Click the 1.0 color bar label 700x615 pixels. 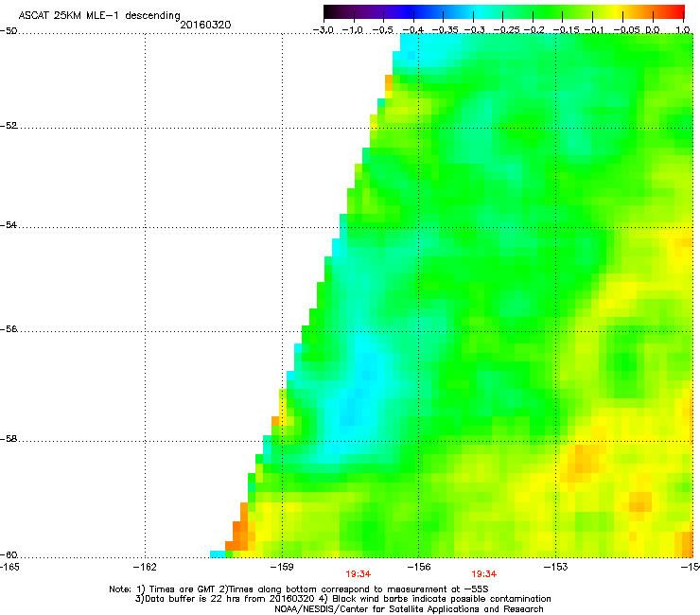pos(683,30)
